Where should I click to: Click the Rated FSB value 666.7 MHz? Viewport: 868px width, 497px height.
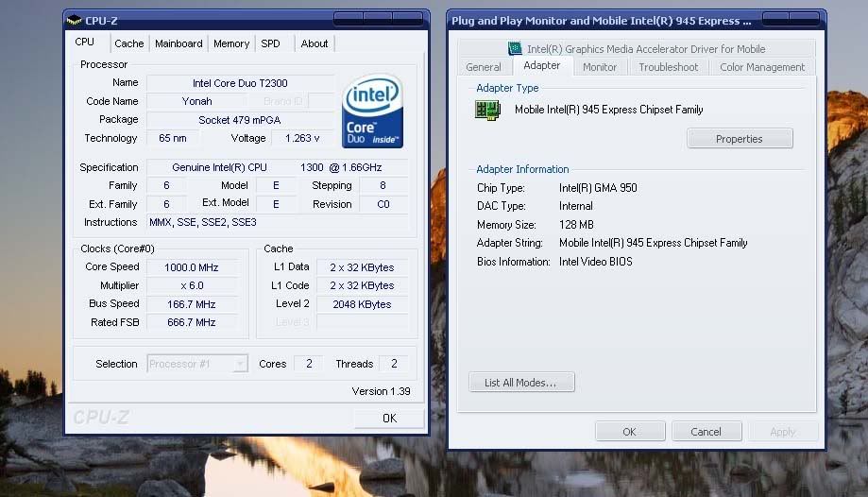(192, 322)
